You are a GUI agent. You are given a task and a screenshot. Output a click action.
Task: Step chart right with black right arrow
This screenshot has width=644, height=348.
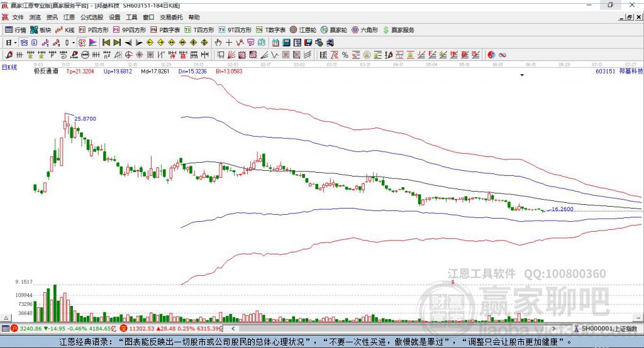(x=139, y=43)
